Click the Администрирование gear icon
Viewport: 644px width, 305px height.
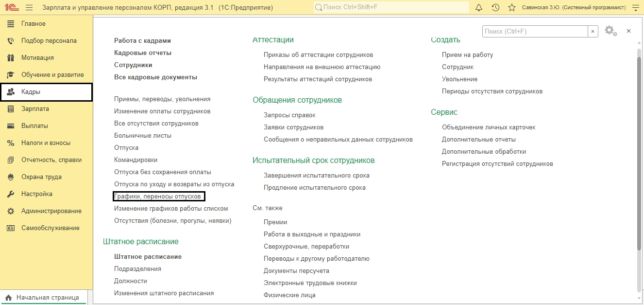click(x=11, y=211)
